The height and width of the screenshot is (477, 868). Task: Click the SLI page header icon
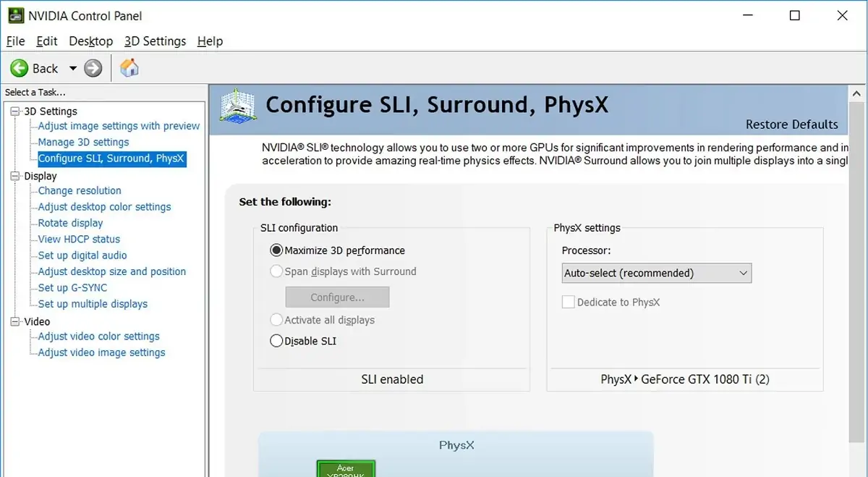click(238, 106)
